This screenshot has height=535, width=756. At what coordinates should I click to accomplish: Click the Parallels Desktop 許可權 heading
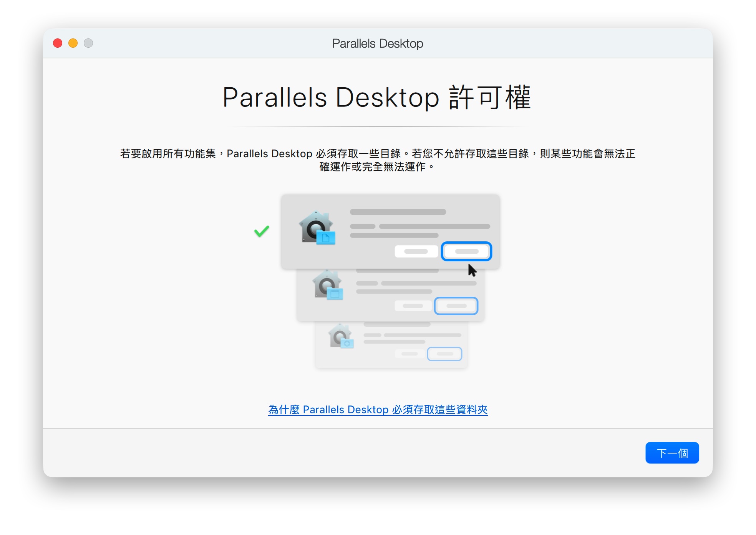377,98
